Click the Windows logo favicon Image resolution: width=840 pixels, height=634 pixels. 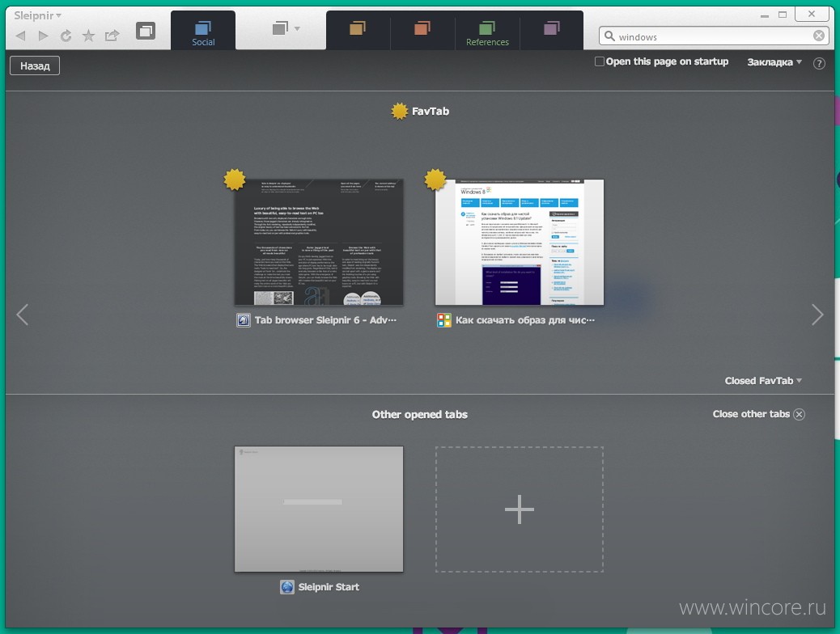[x=444, y=320]
